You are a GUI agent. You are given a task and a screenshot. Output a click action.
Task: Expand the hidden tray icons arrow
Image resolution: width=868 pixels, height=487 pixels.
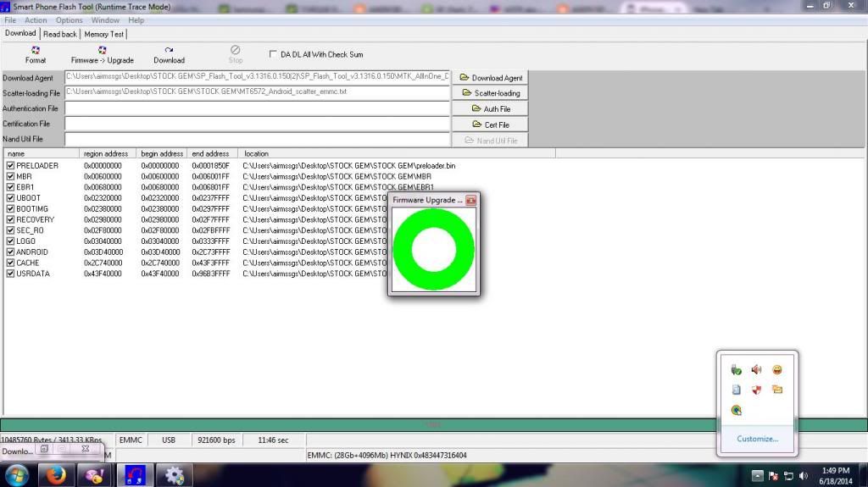pos(758,475)
